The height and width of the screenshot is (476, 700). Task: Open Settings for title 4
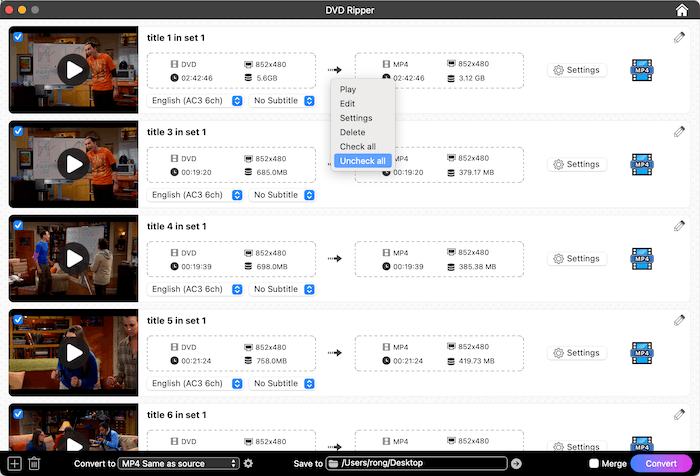coord(577,259)
